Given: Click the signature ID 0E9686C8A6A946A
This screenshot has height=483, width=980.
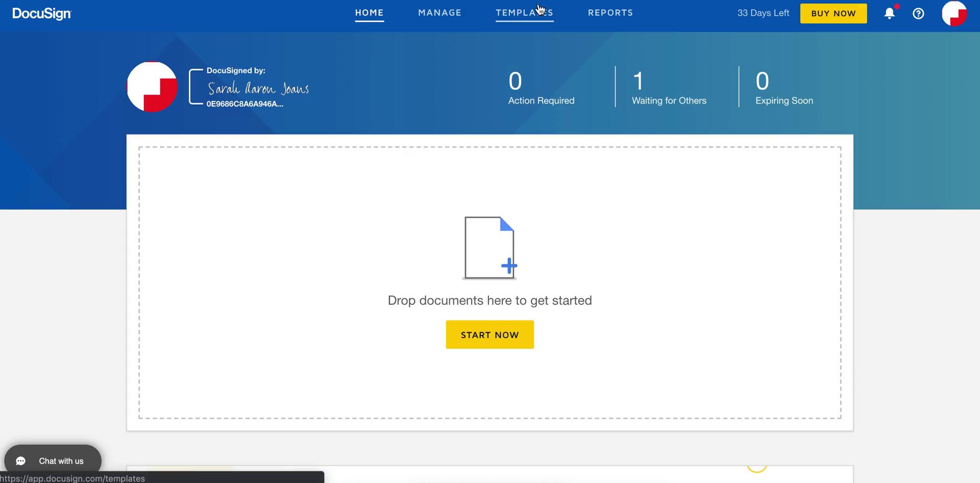Looking at the screenshot, I should [245, 104].
